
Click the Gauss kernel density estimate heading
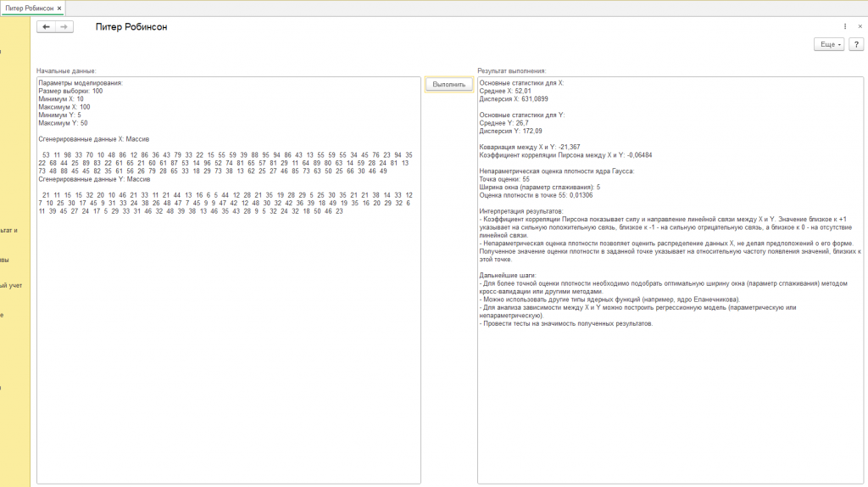click(x=557, y=171)
